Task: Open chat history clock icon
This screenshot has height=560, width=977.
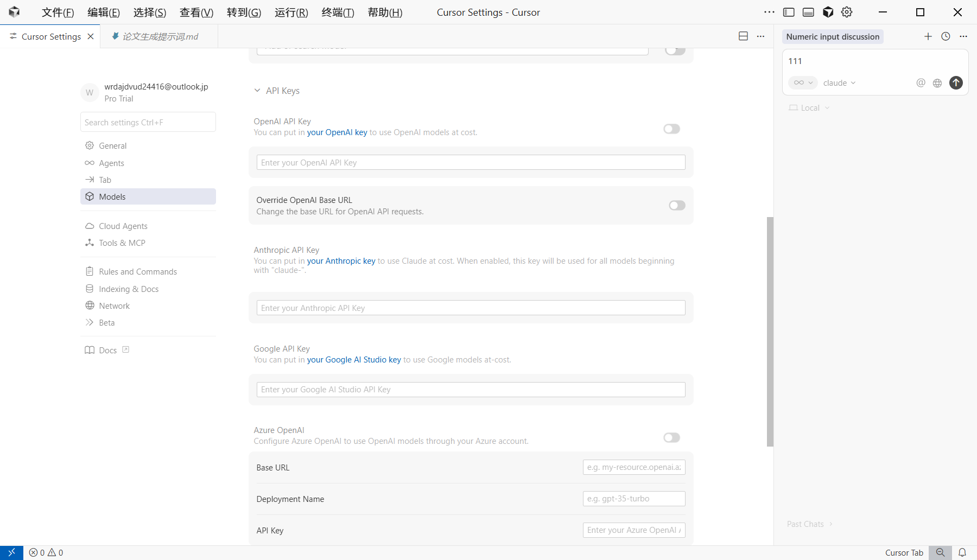Action: (946, 36)
